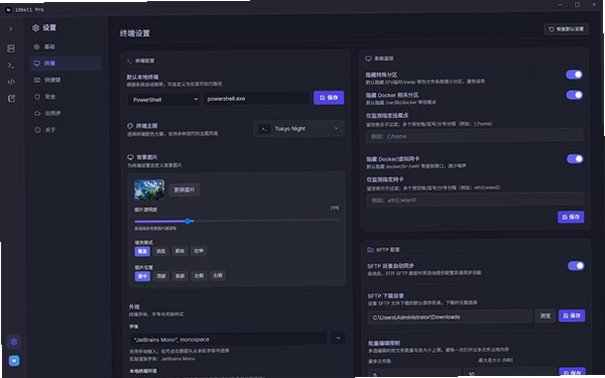
Task: Open the 基础 settings section
Action: [66, 47]
